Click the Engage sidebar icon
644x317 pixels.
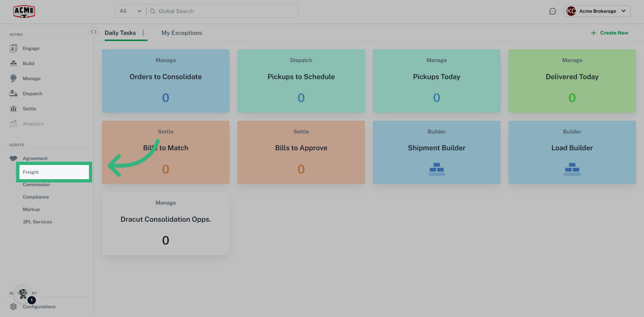(13, 48)
